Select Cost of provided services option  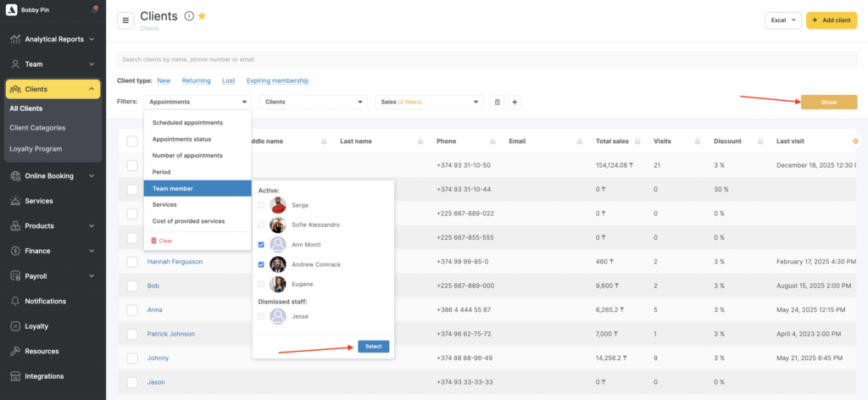(188, 221)
